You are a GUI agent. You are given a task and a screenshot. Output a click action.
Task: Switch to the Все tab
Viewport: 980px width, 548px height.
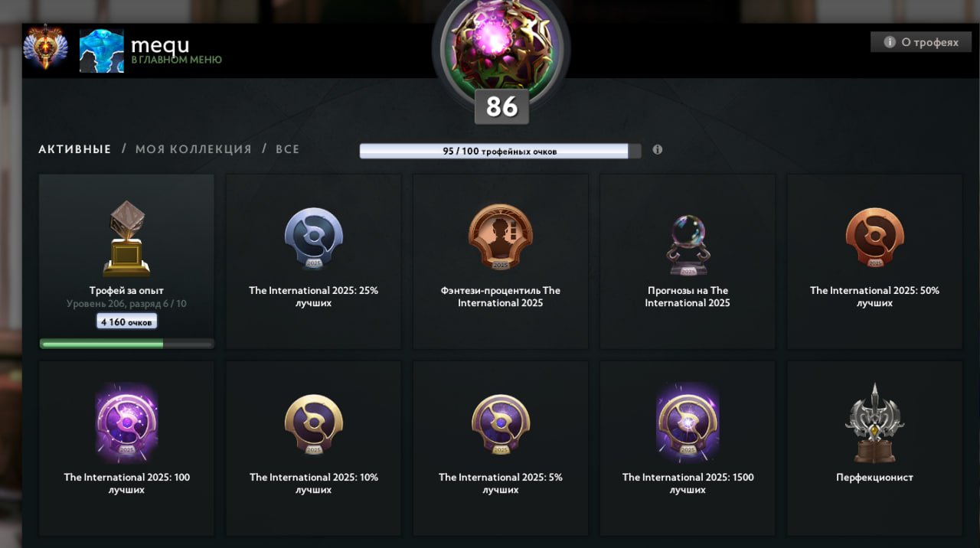287,149
